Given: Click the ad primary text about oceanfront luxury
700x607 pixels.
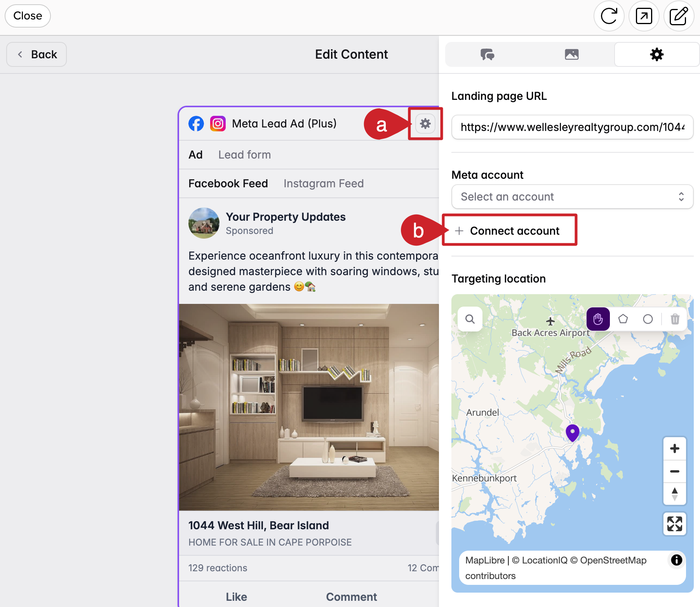Looking at the screenshot, I should click(313, 271).
